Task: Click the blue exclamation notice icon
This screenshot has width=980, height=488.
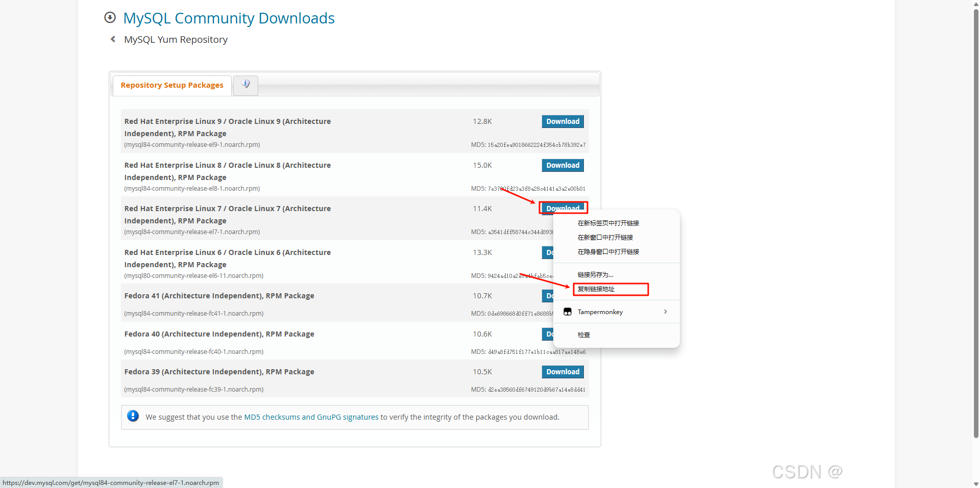Action: pyautogui.click(x=133, y=416)
